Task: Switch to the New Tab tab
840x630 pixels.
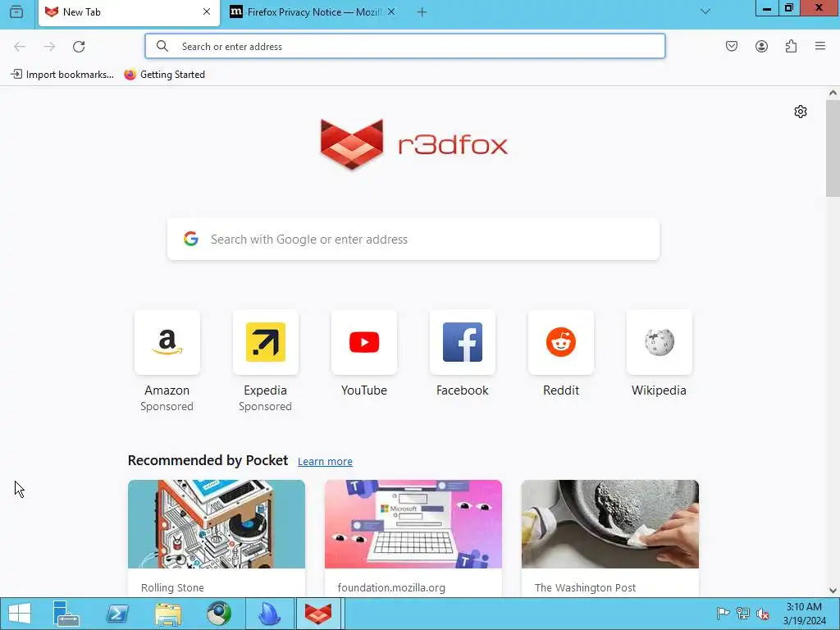Action: pyautogui.click(x=129, y=12)
